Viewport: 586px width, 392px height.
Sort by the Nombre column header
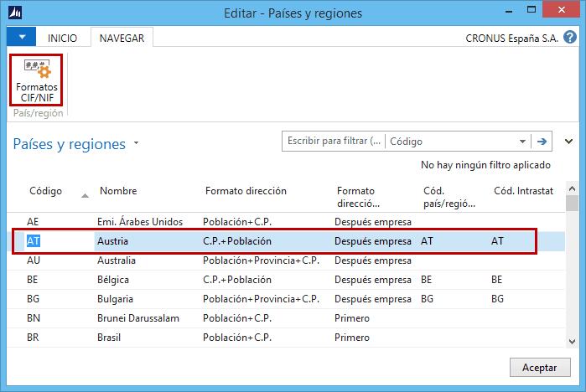(118, 191)
